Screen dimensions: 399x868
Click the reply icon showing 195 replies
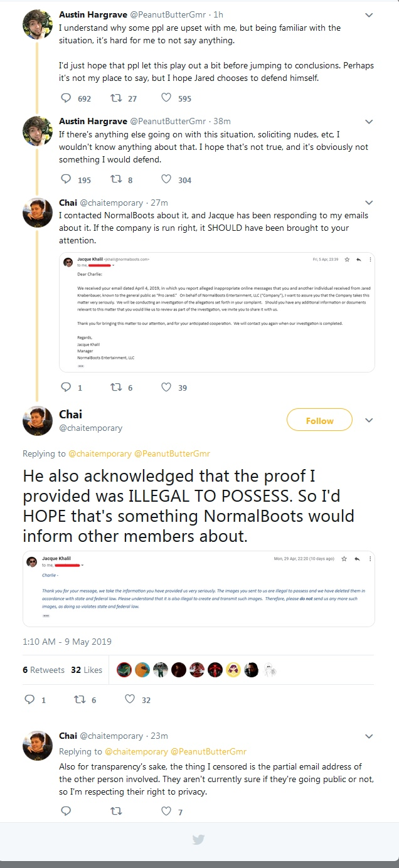coord(66,180)
